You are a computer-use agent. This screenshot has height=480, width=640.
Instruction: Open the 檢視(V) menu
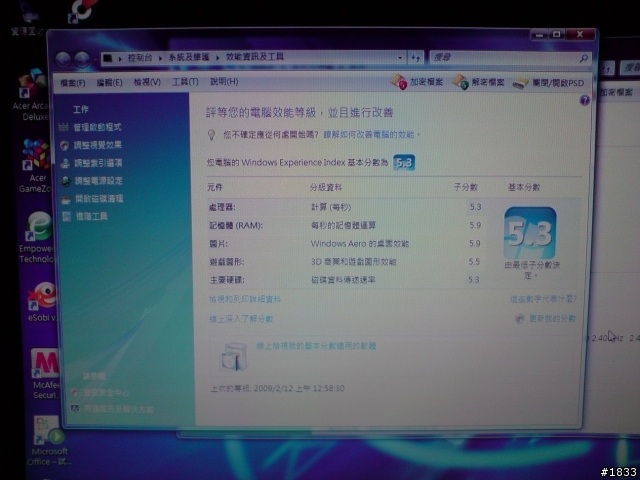coord(147,82)
